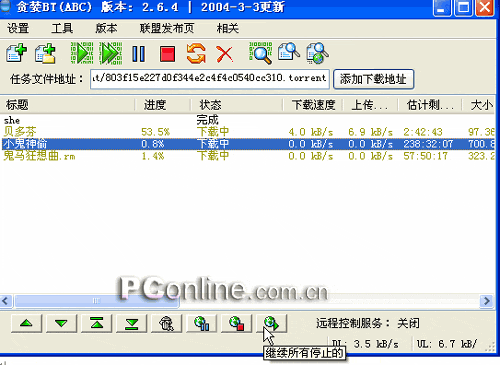Click the 完成 status of she

click(207, 120)
